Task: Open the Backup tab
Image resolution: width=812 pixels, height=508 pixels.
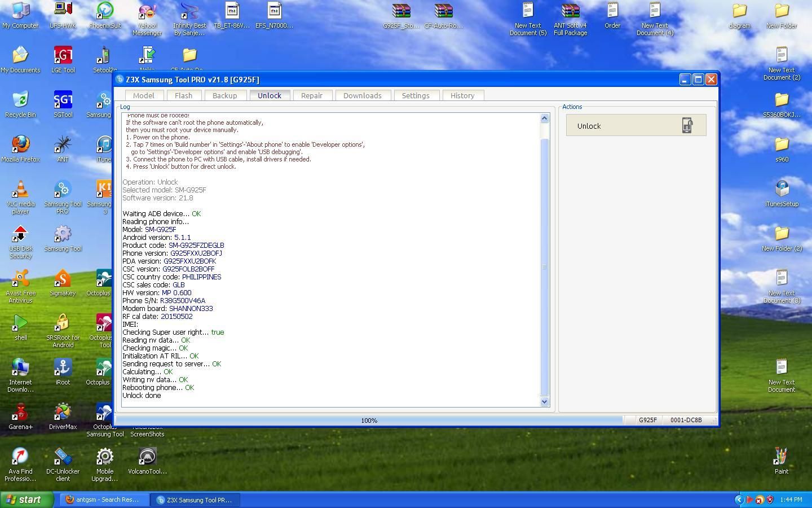Action: tap(224, 95)
